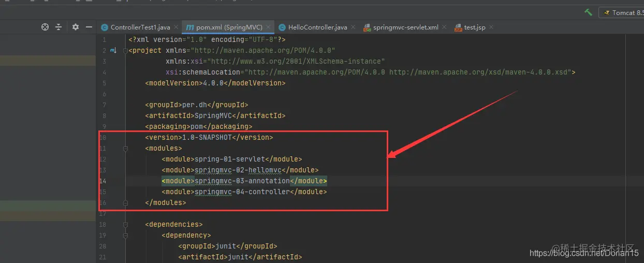Switch to springmvc-servlet.xml tab
The width and height of the screenshot is (644, 263).
tap(406, 27)
